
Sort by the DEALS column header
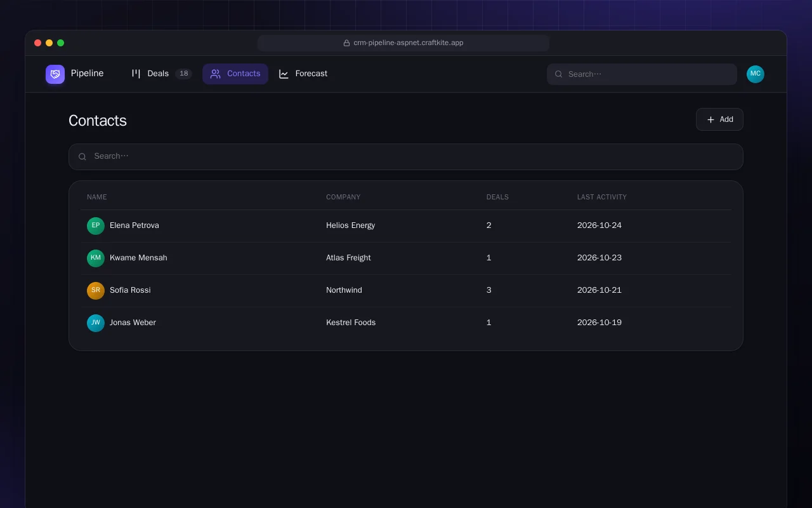tap(497, 197)
